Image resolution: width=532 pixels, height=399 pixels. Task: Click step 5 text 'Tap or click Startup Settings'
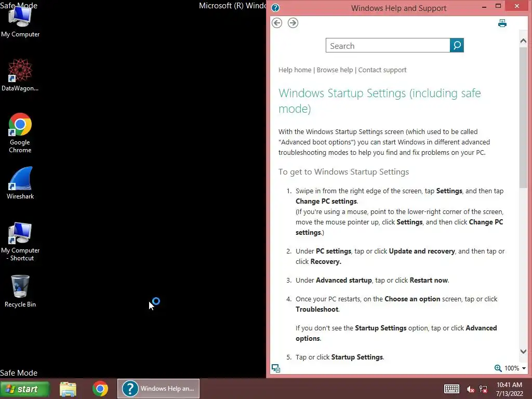pyautogui.click(x=339, y=357)
